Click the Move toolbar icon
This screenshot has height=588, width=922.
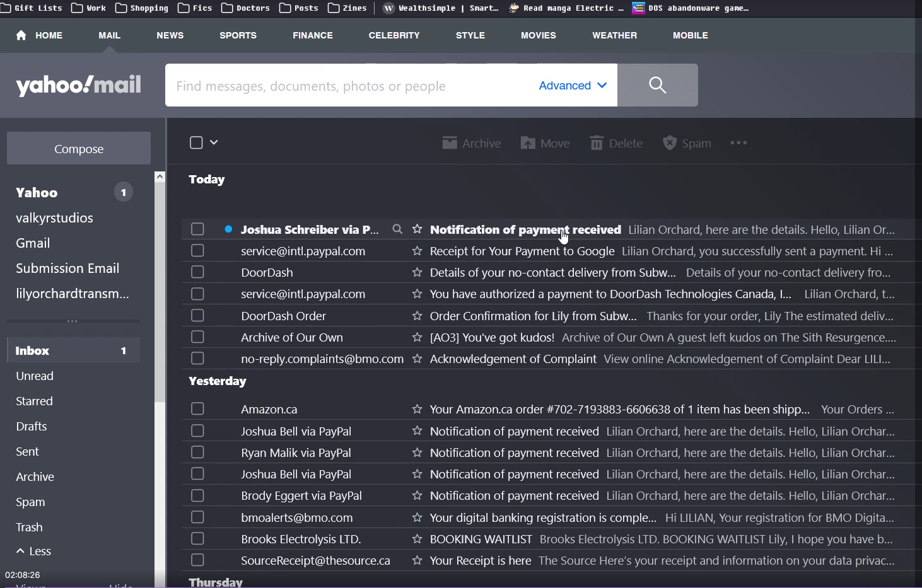pos(528,143)
